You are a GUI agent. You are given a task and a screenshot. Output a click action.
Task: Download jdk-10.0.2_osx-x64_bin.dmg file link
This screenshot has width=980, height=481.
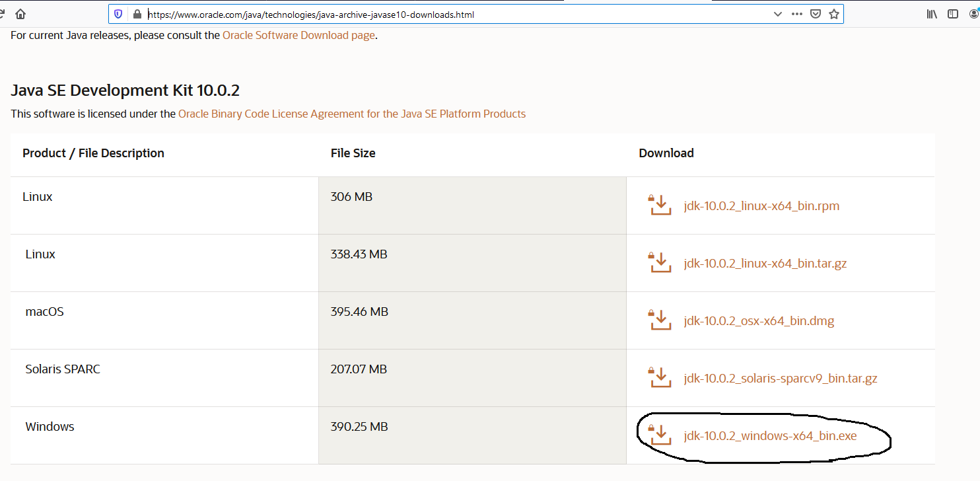(x=759, y=321)
